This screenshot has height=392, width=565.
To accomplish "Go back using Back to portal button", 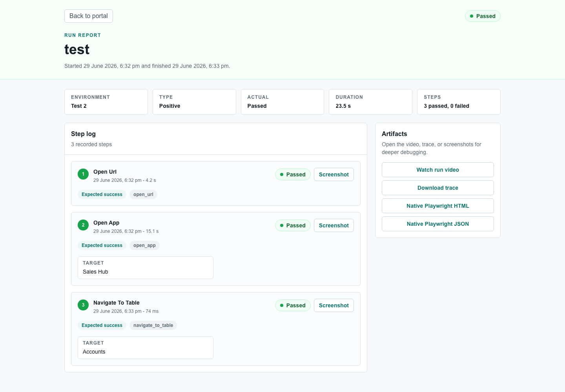I will pos(89,16).
